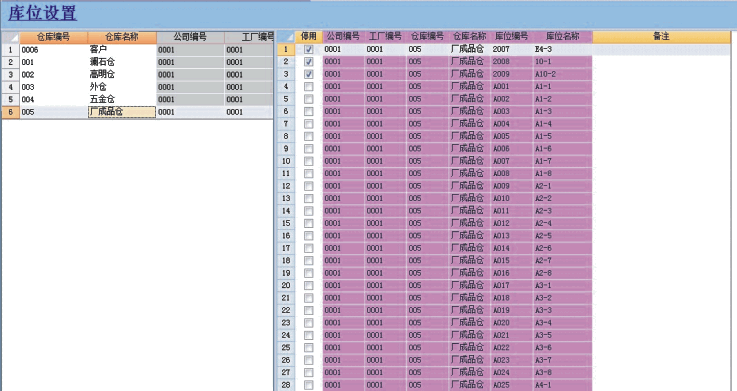Click 工厂编号 header in location grid
This screenshot has height=391, width=737.
pos(385,37)
